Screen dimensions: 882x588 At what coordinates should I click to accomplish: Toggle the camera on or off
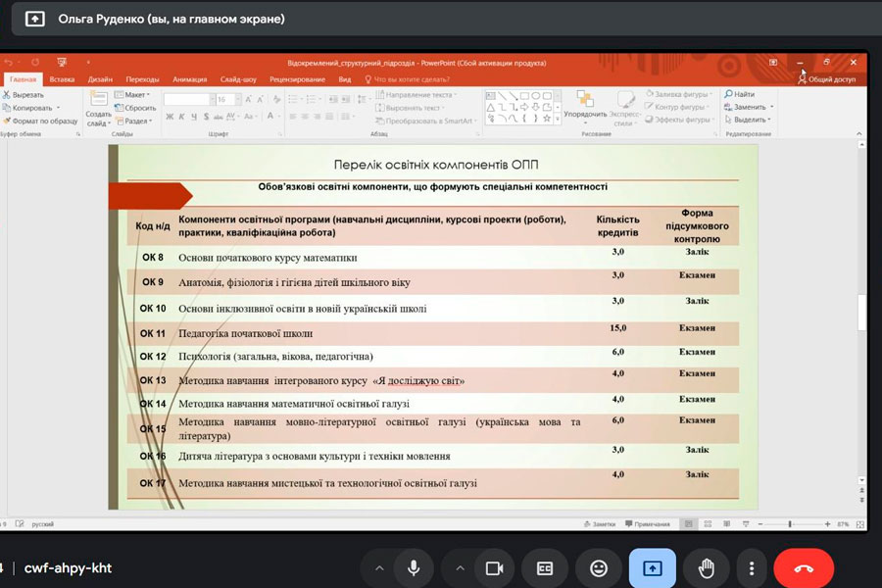[495, 568]
